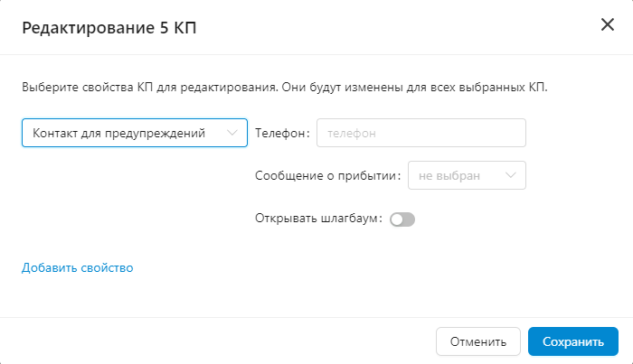
Task: Click the телефон placeholder text
Action: pyautogui.click(x=351, y=133)
